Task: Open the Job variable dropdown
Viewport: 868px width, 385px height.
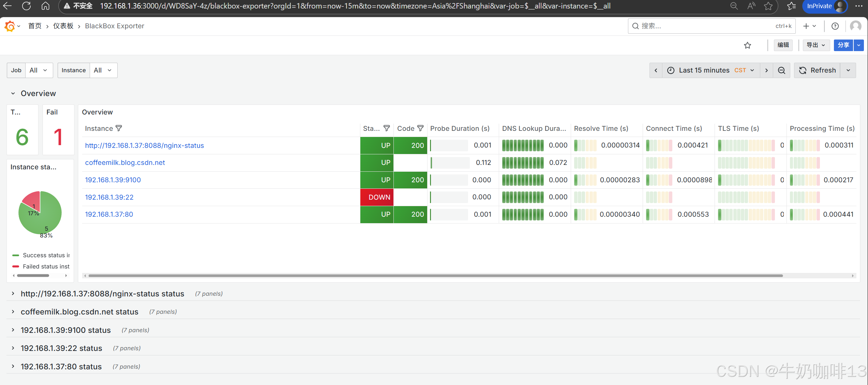Action: point(39,70)
